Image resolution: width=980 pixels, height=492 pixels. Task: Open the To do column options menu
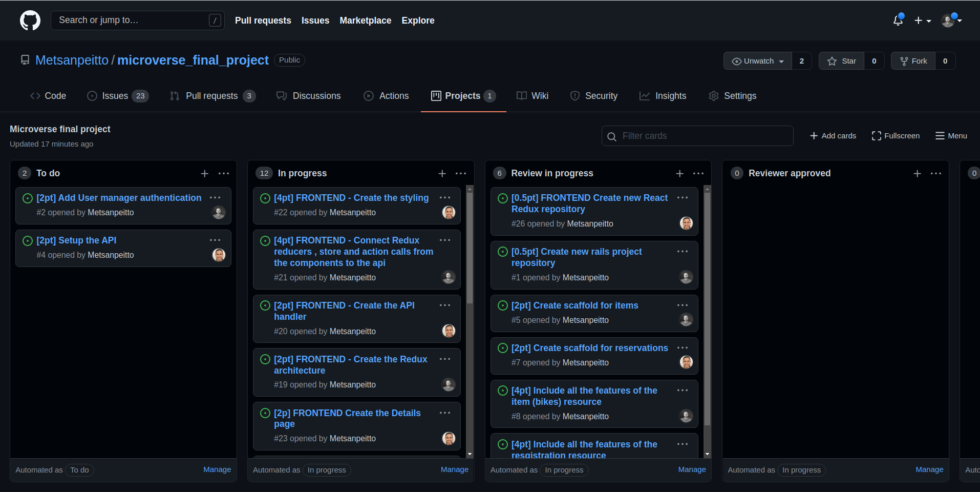224,174
